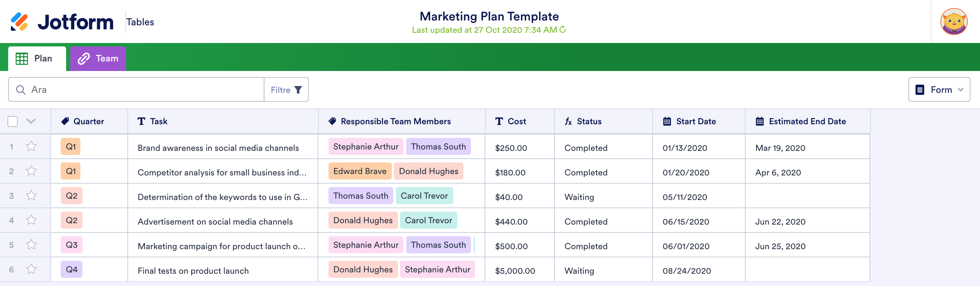The image size is (980, 286).
Task: Toggle the select-all rows checkbox
Action: click(13, 121)
